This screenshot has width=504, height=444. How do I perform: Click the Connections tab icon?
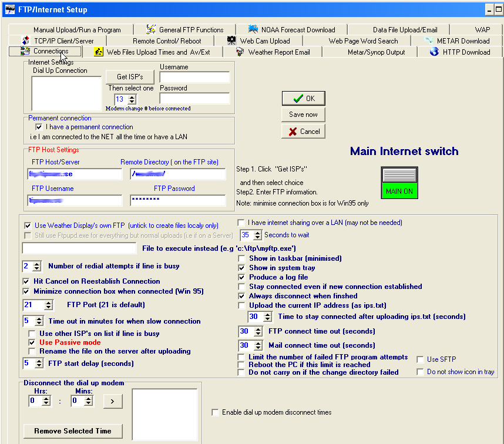click(25, 51)
